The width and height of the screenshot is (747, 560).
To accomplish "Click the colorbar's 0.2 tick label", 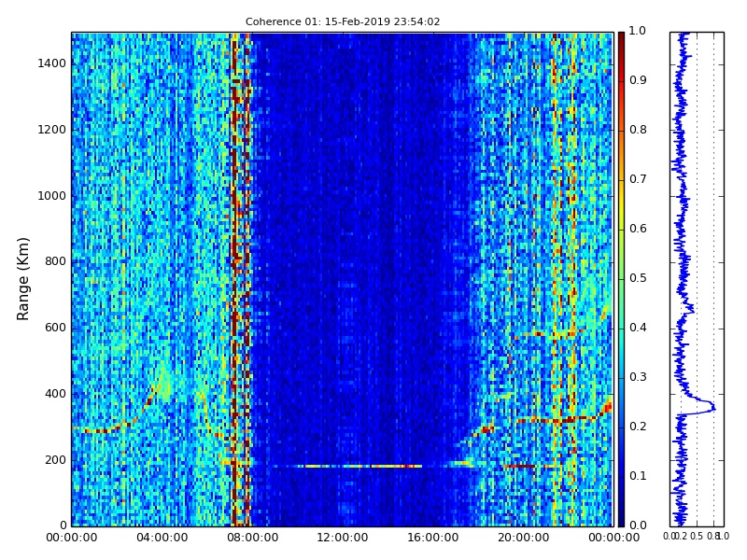I will (x=638, y=427).
